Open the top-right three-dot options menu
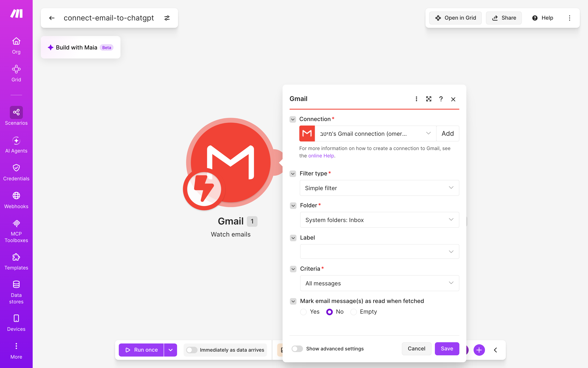The width and height of the screenshot is (588, 368). pos(570,18)
